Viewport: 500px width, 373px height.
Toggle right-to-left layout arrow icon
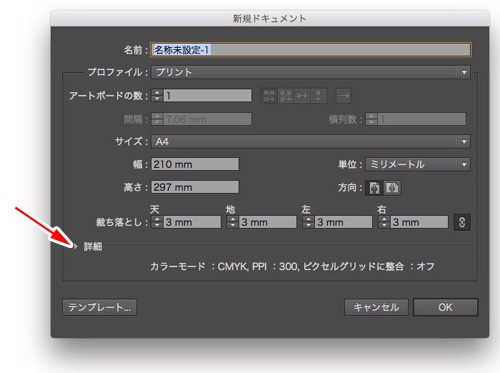pyautogui.click(x=343, y=96)
